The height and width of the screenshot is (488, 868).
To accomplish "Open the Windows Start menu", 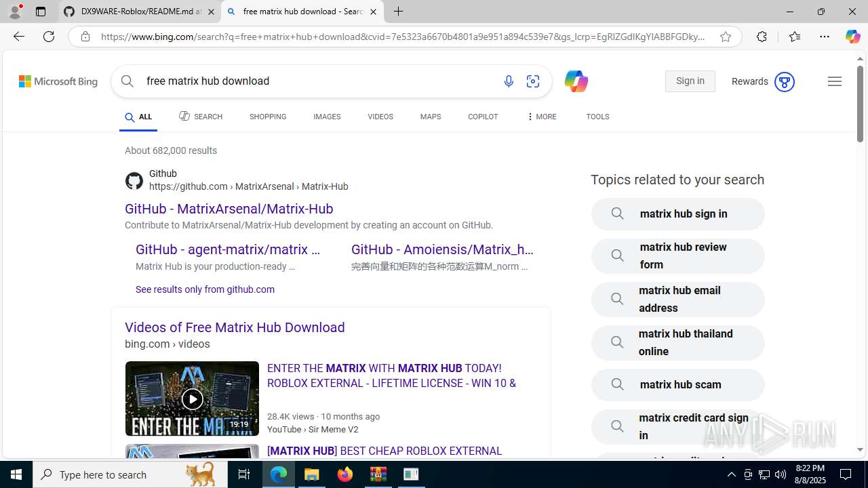I will click(x=16, y=474).
